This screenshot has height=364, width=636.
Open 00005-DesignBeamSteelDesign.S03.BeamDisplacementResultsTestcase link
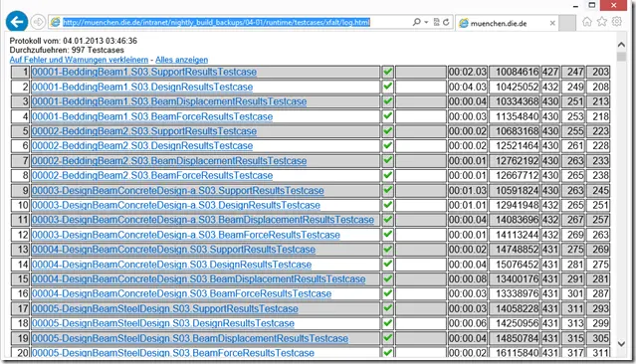(x=190, y=338)
